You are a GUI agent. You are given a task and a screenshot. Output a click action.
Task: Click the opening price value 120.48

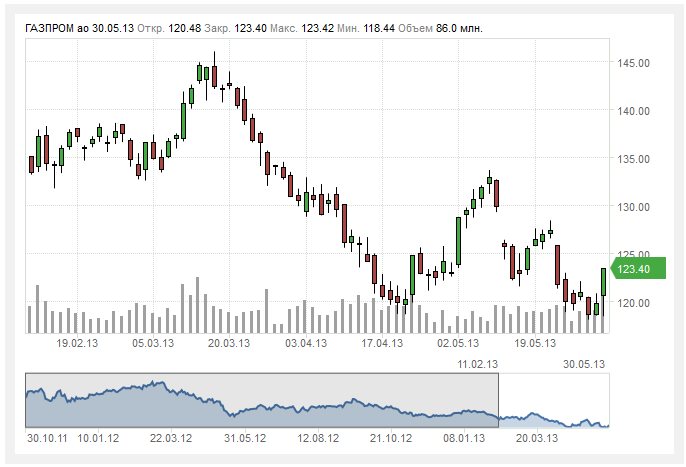185,28
